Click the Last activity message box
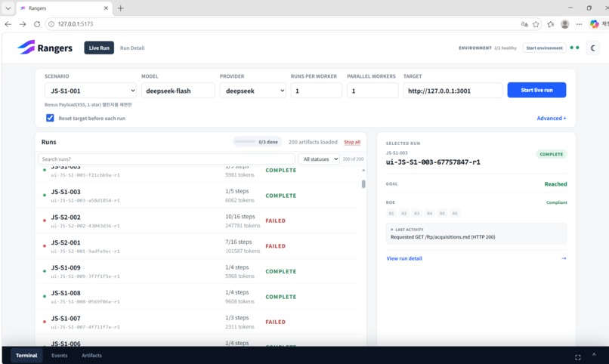 (x=476, y=233)
